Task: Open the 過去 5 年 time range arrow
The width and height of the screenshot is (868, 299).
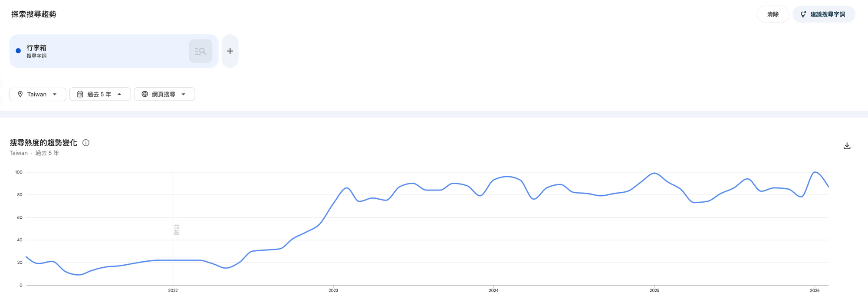Action: (x=119, y=94)
